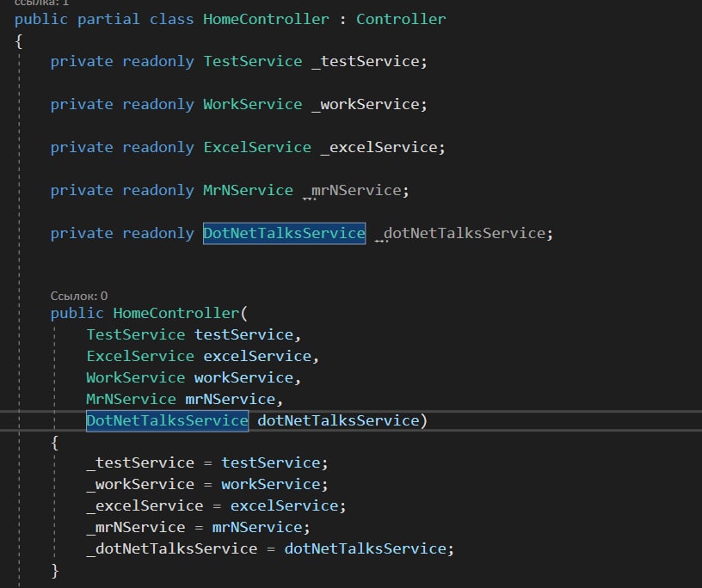The width and height of the screenshot is (702, 588).
Task: Click excelService on the right of its assignment
Action: pos(284,505)
